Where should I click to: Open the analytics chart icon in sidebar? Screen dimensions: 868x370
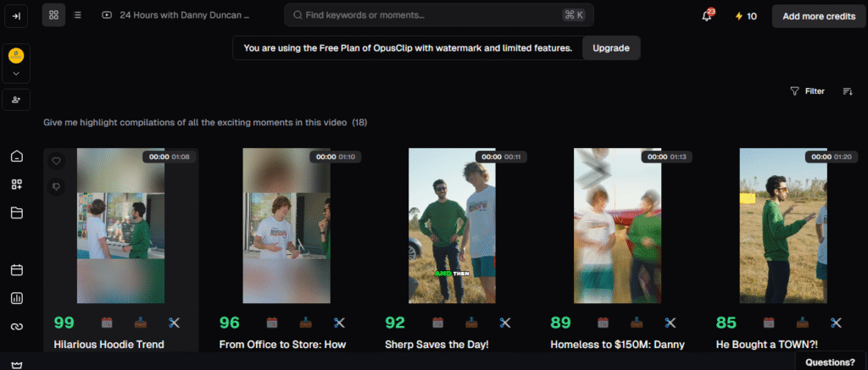click(x=16, y=298)
